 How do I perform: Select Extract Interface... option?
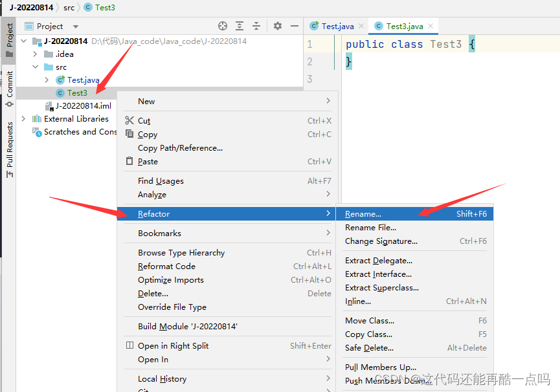pos(414,274)
